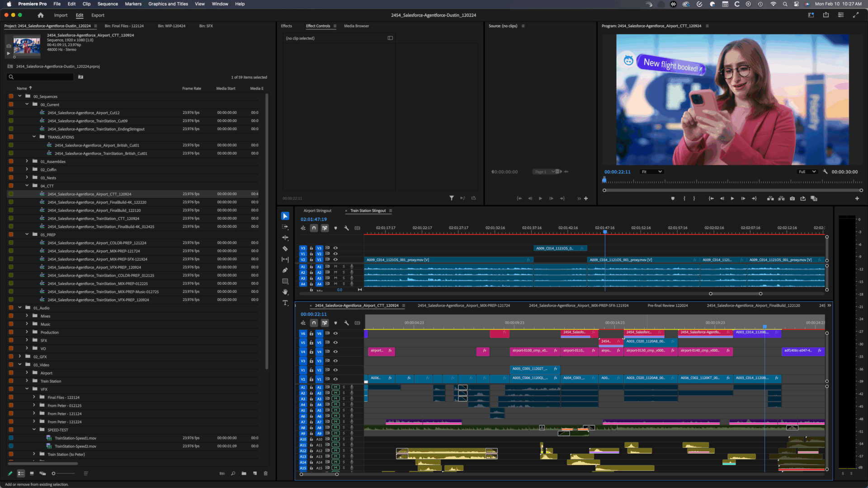Open the Fit zoom level dropdown
Image resolution: width=868 pixels, height=488 pixels.
[x=651, y=172]
